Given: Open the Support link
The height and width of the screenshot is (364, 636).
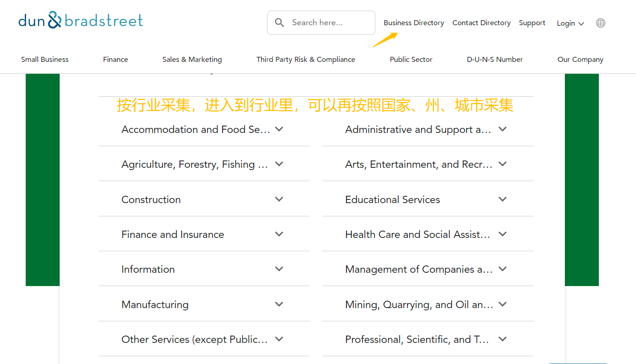Looking at the screenshot, I should tap(532, 23).
